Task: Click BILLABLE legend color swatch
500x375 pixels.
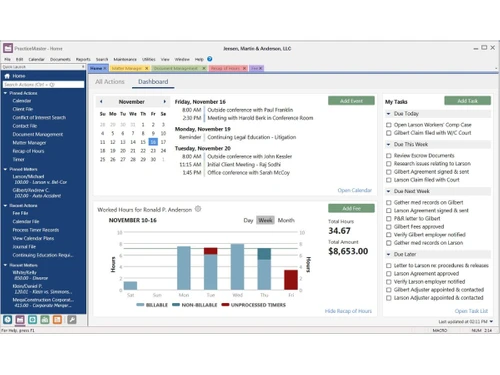Action: coord(140,305)
